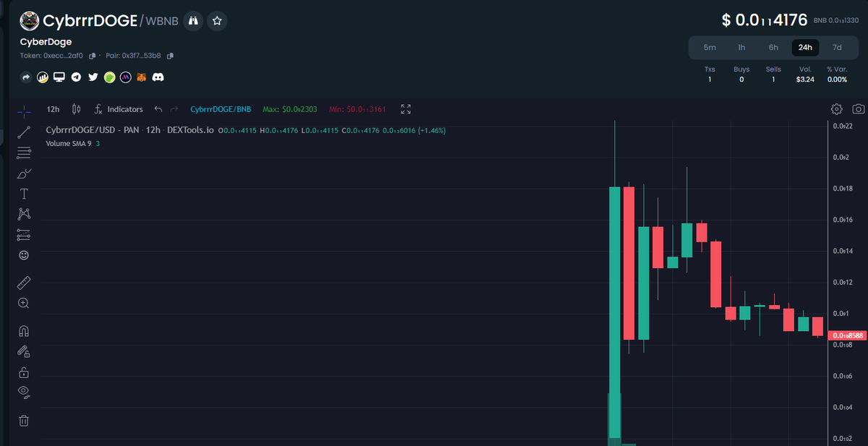Toggle lock all drawings padlock

click(24, 372)
